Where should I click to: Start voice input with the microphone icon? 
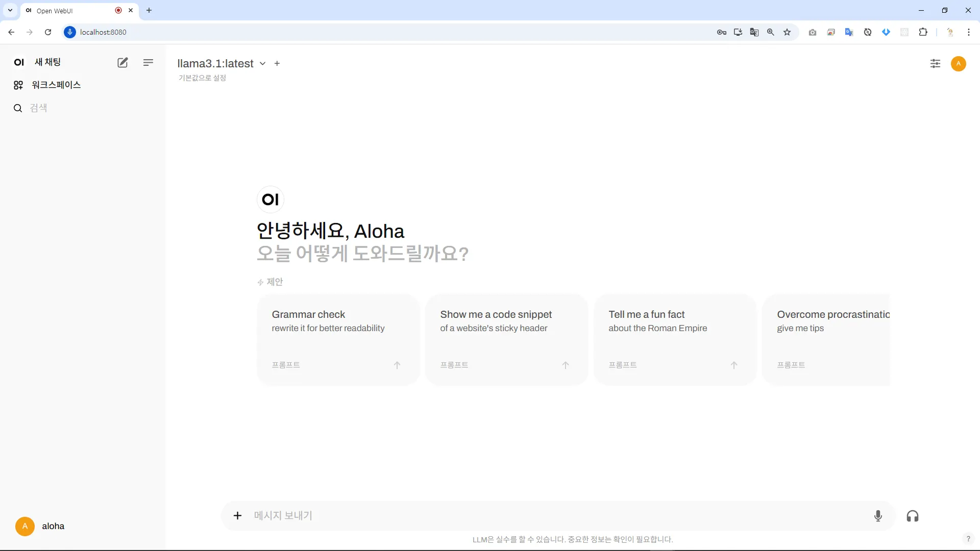coord(878,516)
